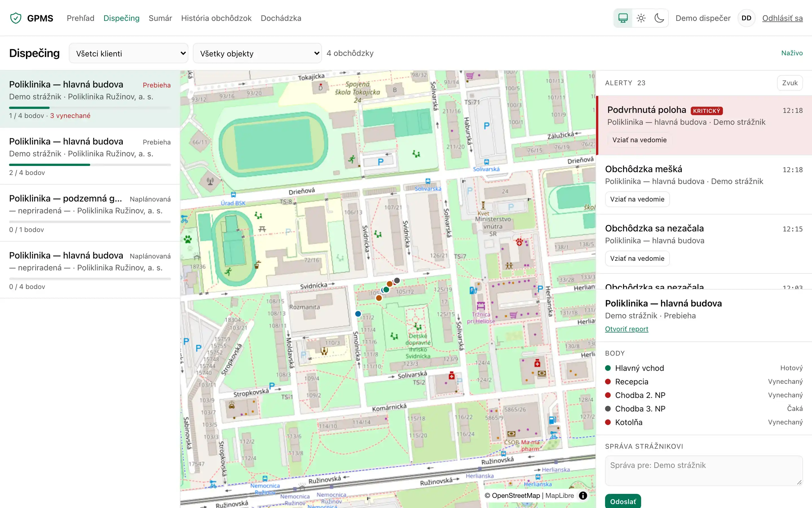Switch to light theme sun icon

click(x=641, y=18)
